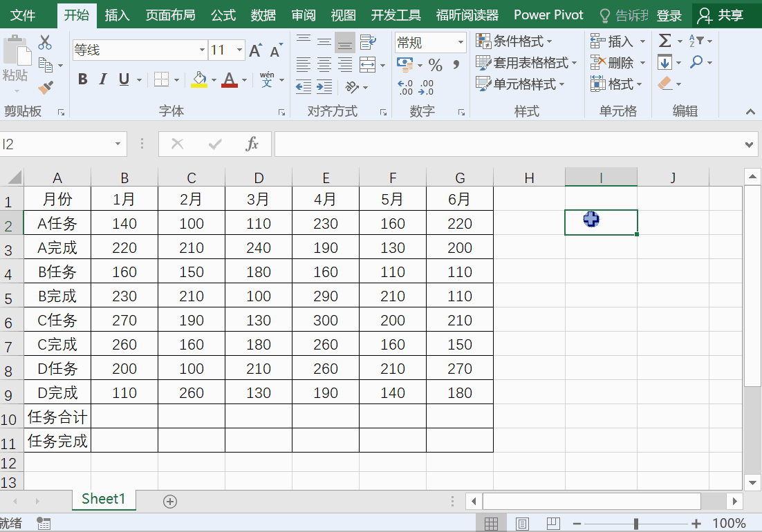Click zoom slider handle

635,524
